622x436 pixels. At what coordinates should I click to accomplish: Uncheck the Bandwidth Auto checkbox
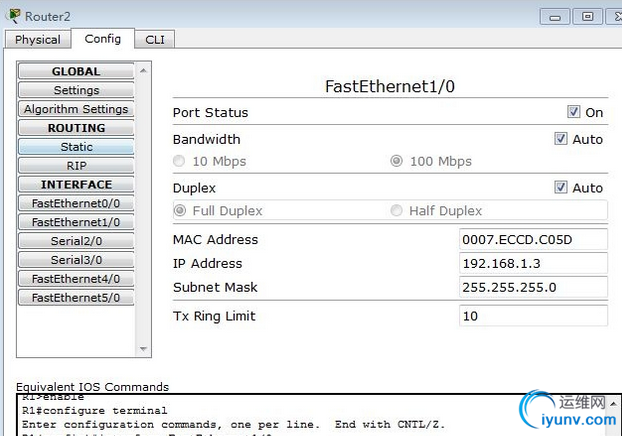pos(561,139)
